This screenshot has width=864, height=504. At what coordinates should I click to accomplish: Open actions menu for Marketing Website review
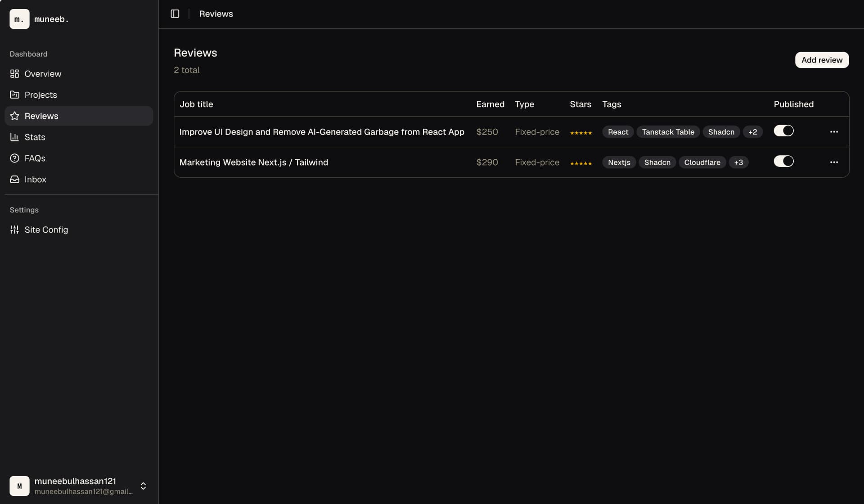[x=834, y=162]
